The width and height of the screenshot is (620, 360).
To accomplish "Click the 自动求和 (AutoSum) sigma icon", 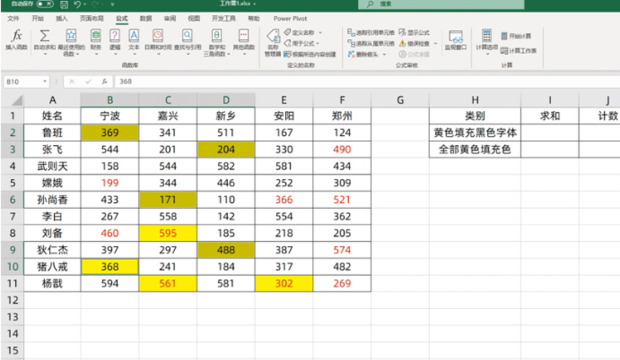I will click(45, 36).
